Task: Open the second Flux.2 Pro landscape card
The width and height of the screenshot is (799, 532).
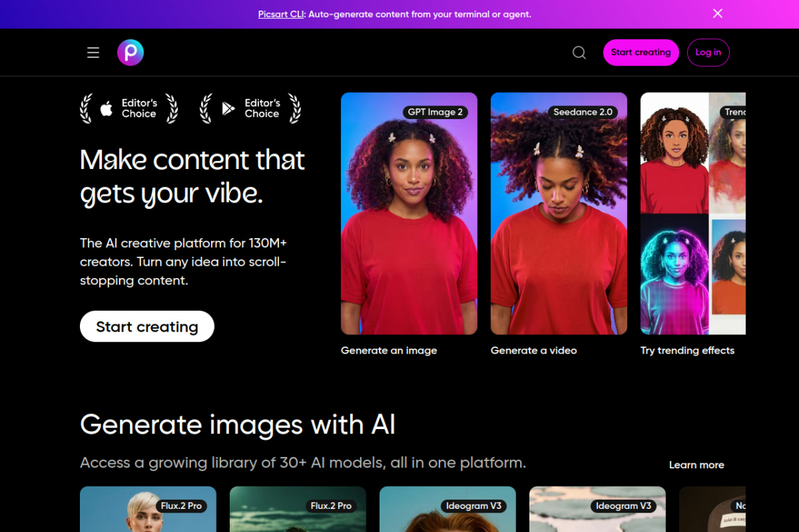Action: pos(298,510)
